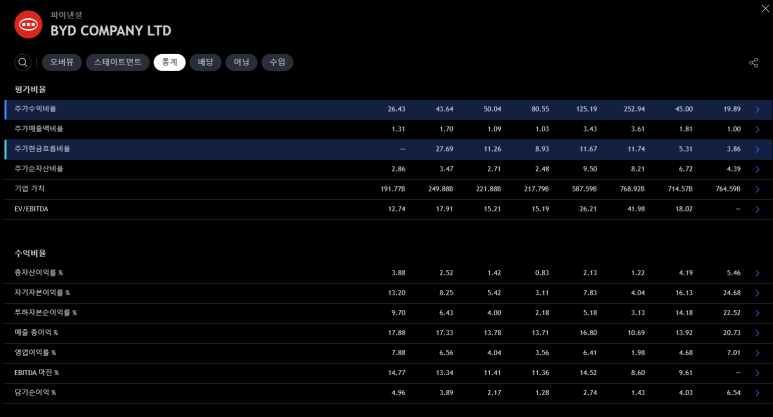Click the 평가비율 section heading

pos(30,89)
